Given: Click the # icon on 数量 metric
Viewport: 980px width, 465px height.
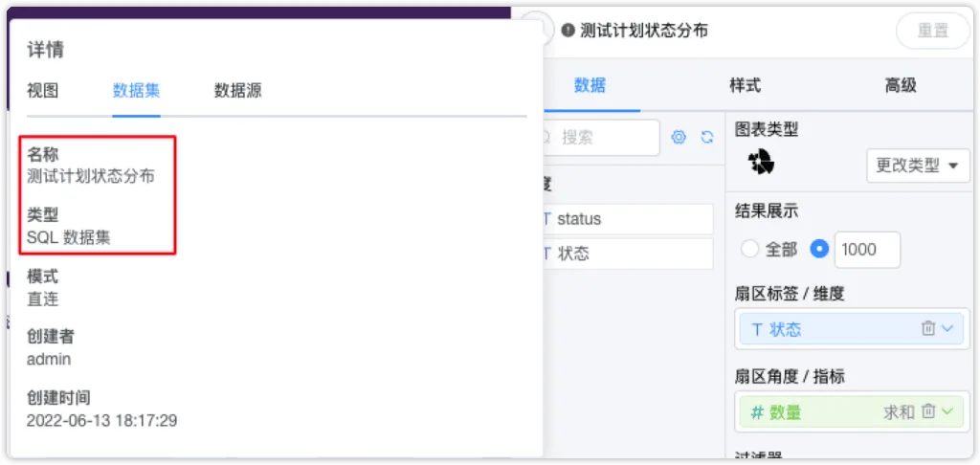Looking at the screenshot, I should (x=757, y=411).
